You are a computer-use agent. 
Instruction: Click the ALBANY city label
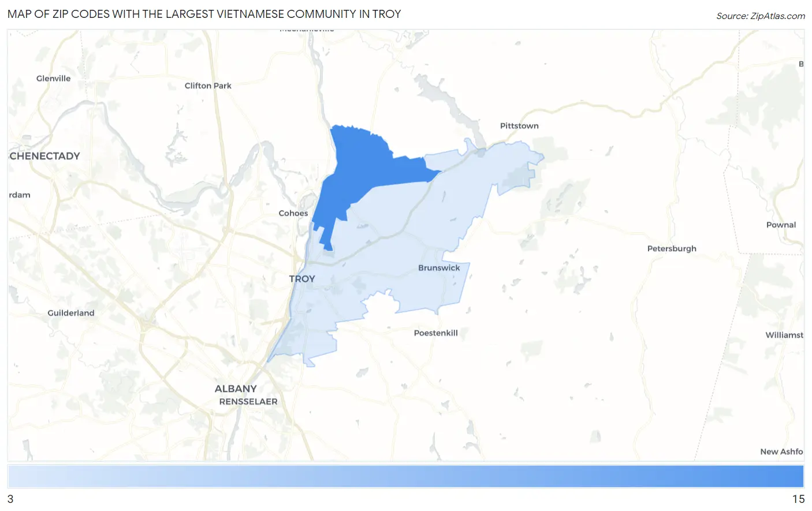[236, 389]
